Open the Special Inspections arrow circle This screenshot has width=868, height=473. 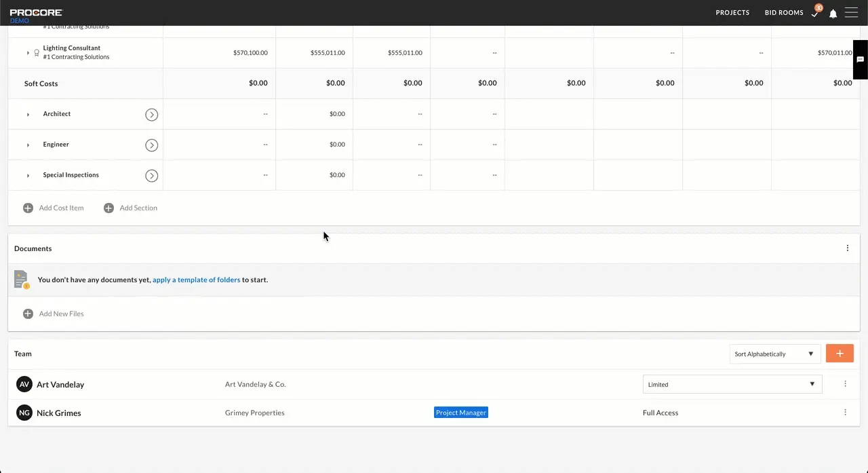tap(151, 176)
